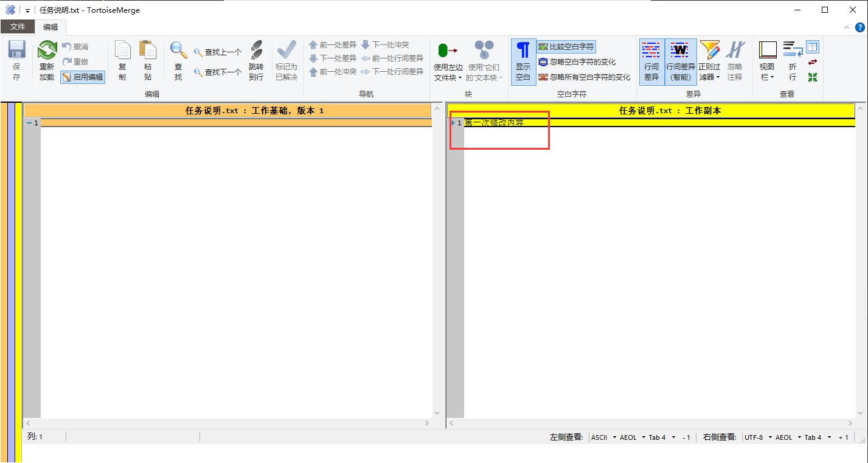Switch to the Edit (编辑) ribbon tab
This screenshot has height=463, width=868.
point(50,27)
